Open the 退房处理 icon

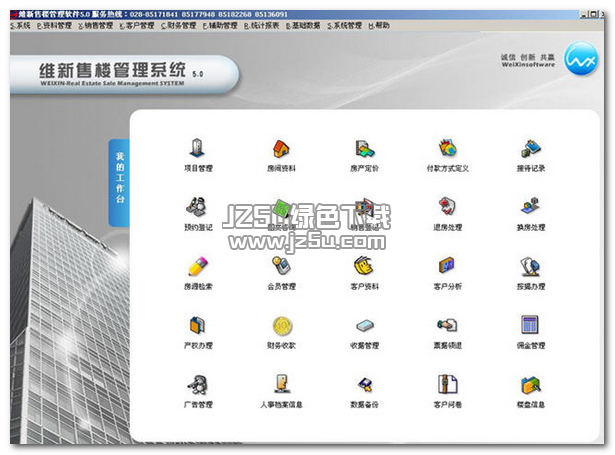(x=448, y=207)
